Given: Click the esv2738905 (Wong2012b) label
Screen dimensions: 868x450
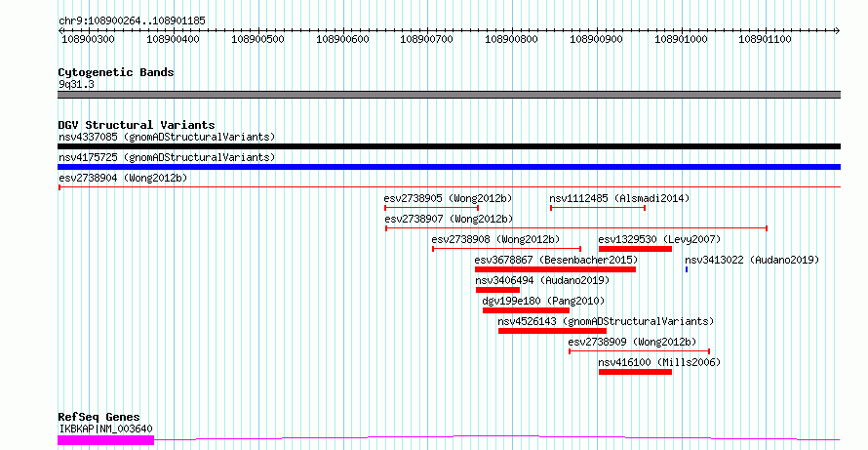Looking at the screenshot, I should (x=448, y=198).
